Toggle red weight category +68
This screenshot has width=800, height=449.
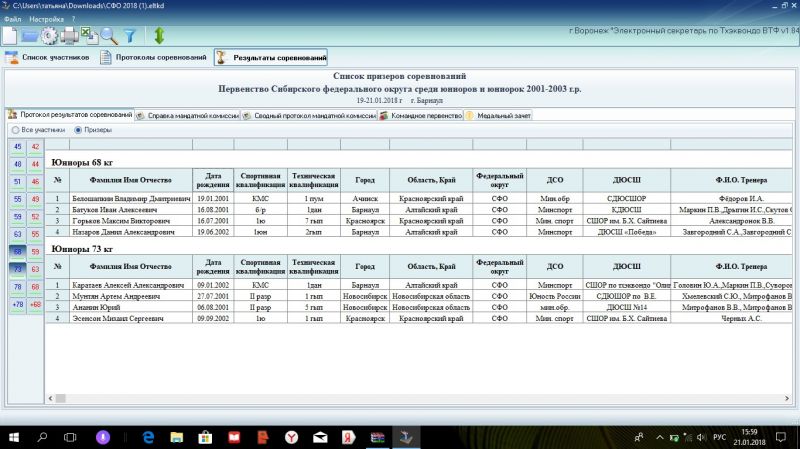(35, 305)
